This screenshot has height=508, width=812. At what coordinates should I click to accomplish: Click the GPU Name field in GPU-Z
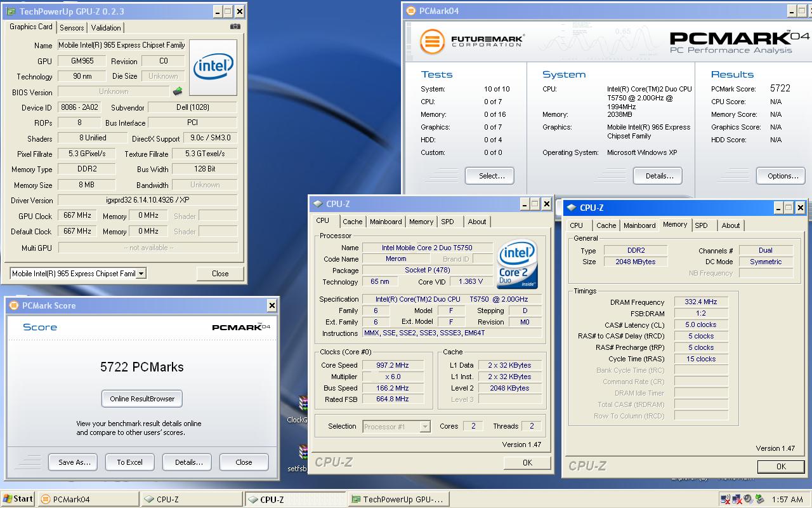coord(122,46)
